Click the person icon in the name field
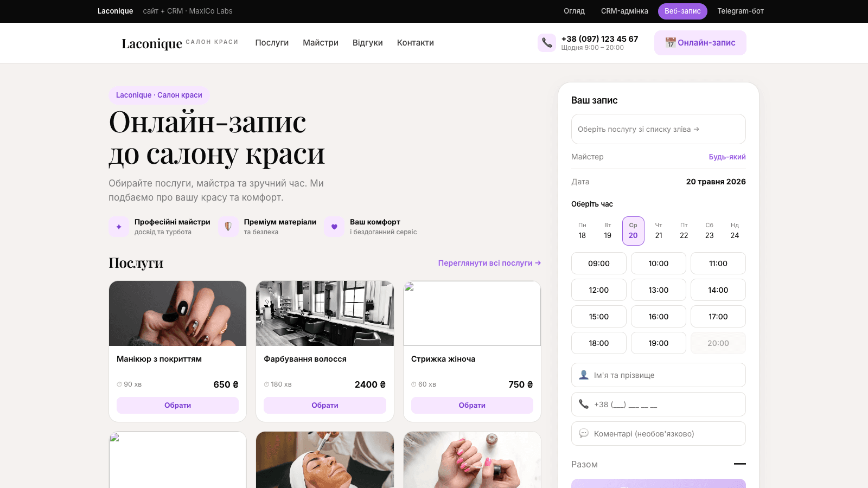 point(584,375)
